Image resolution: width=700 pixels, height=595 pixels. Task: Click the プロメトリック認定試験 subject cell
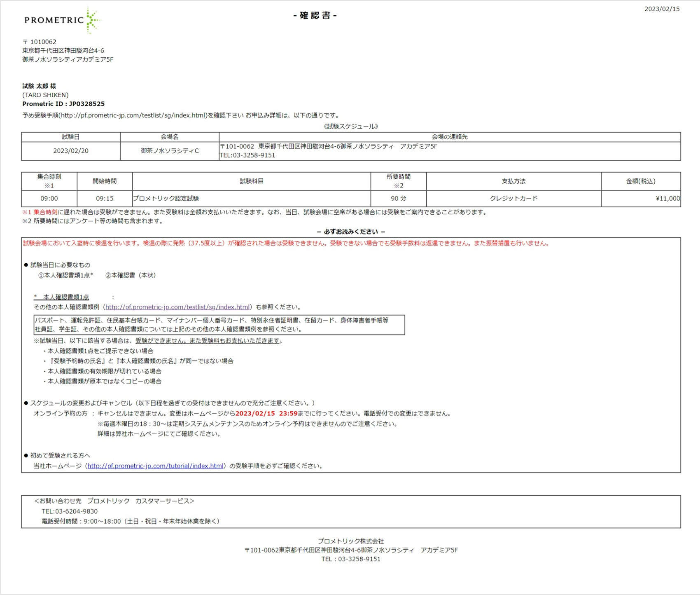252,199
